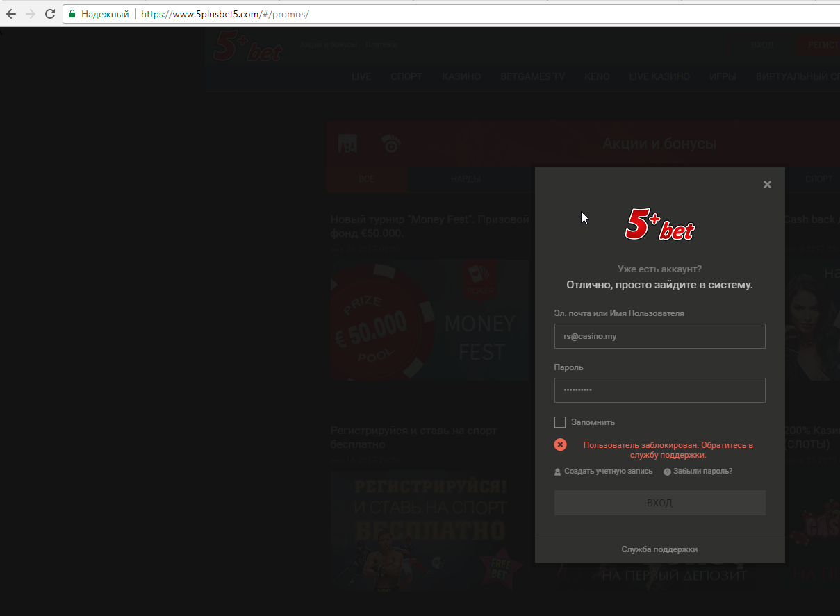Click the "Уже есть аккаунт?" text
This screenshot has width=840, height=616.
point(659,269)
